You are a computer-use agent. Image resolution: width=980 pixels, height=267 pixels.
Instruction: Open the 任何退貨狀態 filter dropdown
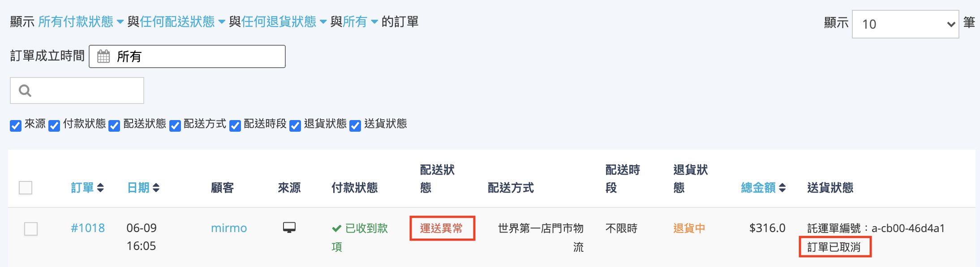click(284, 22)
